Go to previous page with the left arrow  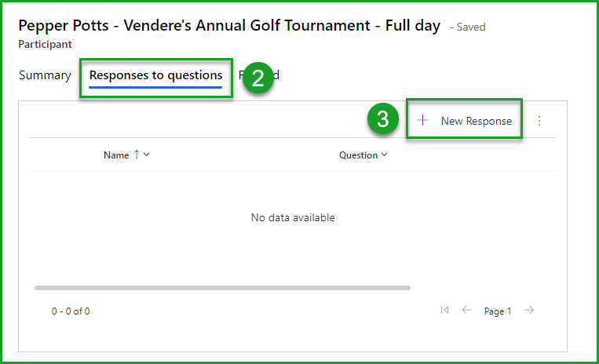click(466, 311)
